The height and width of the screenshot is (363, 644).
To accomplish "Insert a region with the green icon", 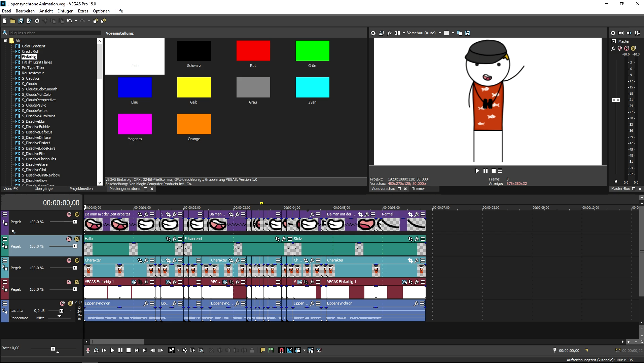I will (271, 350).
